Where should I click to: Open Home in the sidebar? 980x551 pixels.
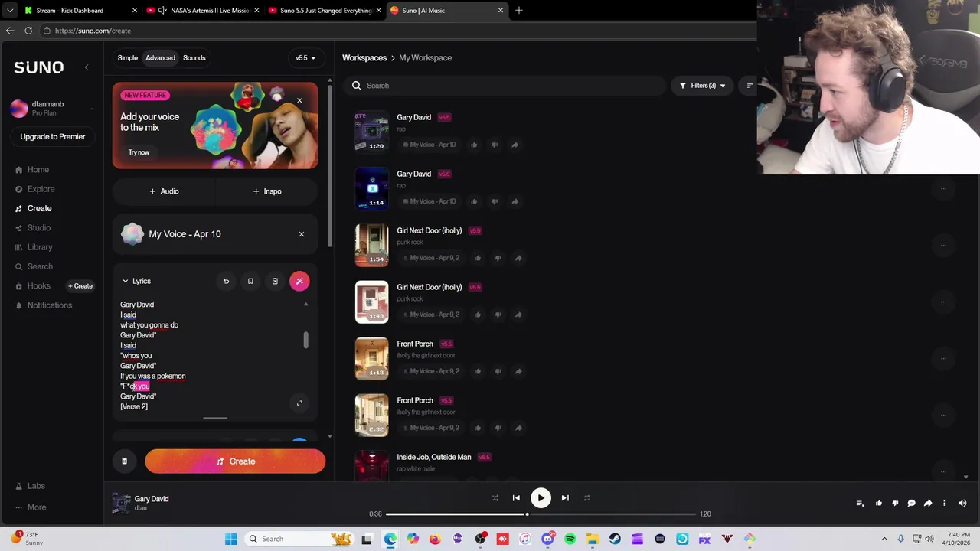(x=38, y=170)
